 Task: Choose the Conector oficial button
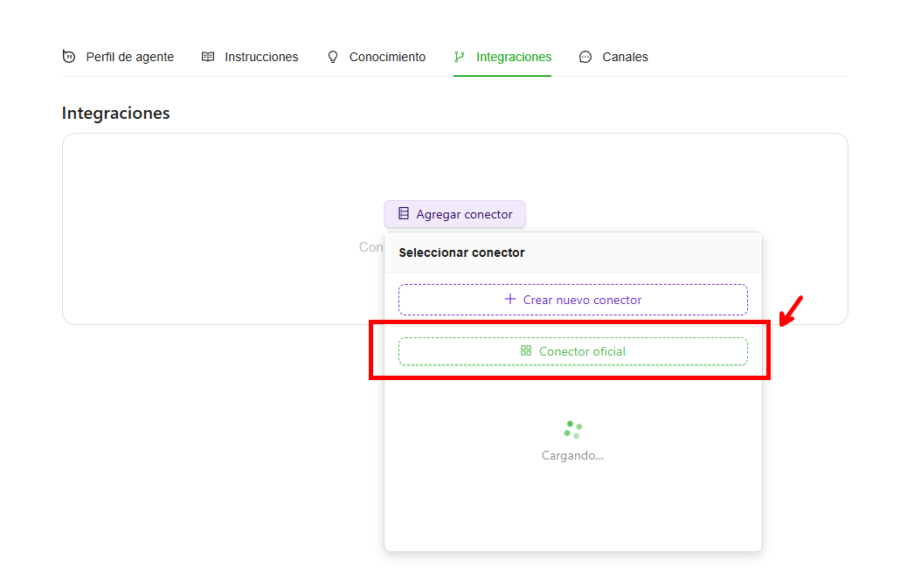point(573,351)
